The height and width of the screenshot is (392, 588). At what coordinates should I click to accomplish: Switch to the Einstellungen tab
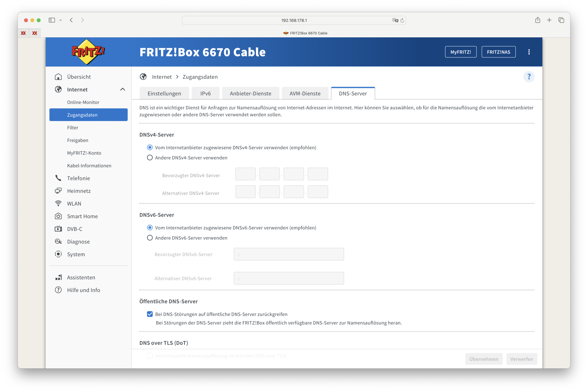[164, 93]
